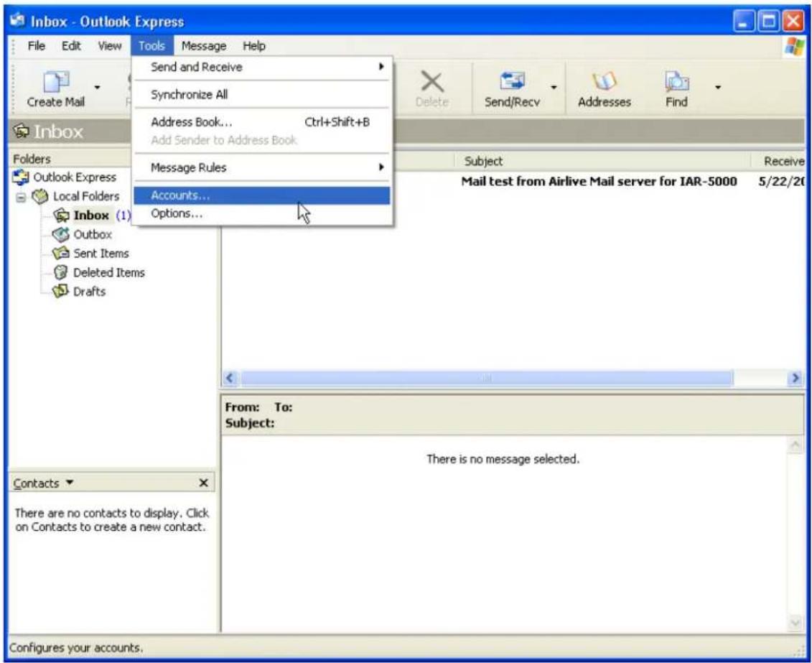
Task: Click the Outlook Express root icon
Action: pos(21,177)
